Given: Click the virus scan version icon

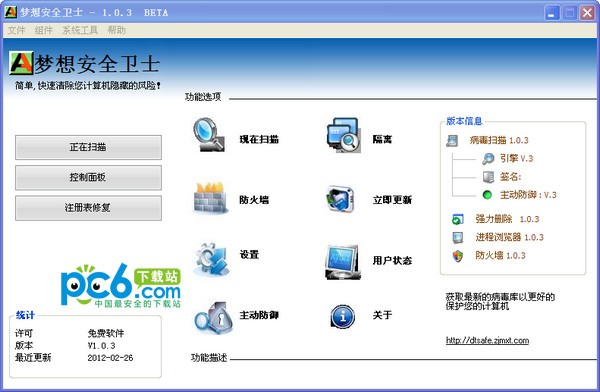Looking at the screenshot, I should coord(452,140).
